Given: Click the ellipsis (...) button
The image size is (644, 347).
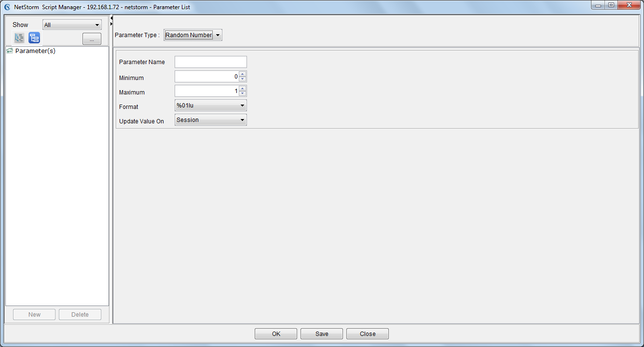Looking at the screenshot, I should click(92, 39).
